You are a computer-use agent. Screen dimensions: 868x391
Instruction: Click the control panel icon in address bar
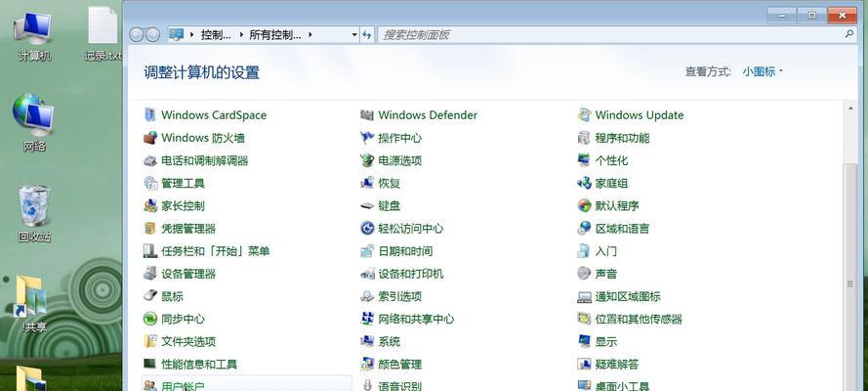tap(176, 35)
